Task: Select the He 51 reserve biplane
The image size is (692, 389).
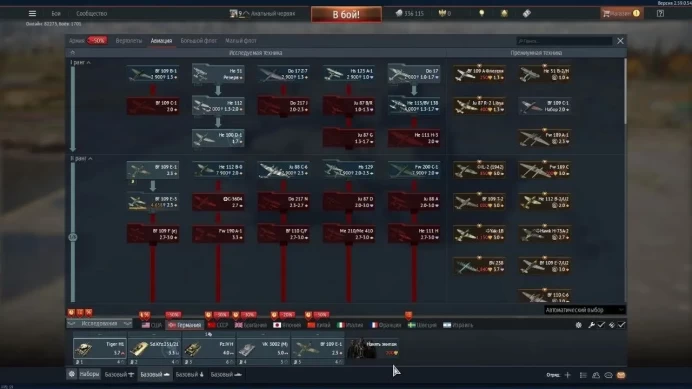Action: 218,74
